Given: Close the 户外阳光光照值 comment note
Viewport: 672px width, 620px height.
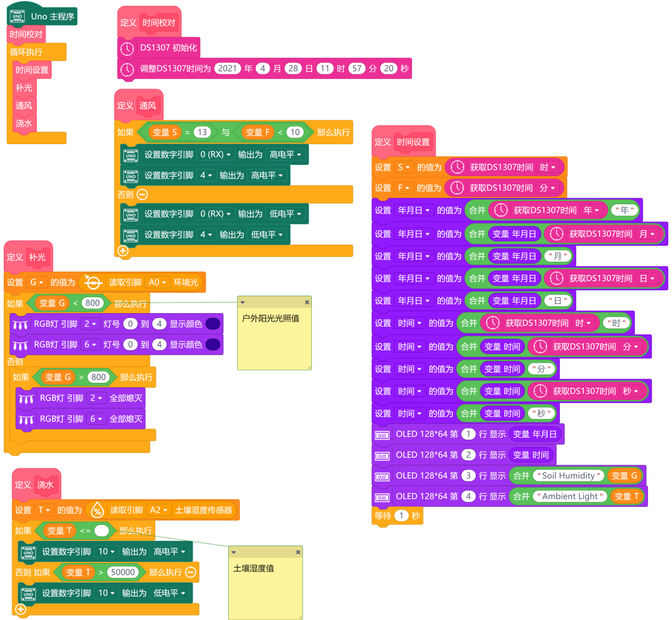Looking at the screenshot, I should [306, 302].
